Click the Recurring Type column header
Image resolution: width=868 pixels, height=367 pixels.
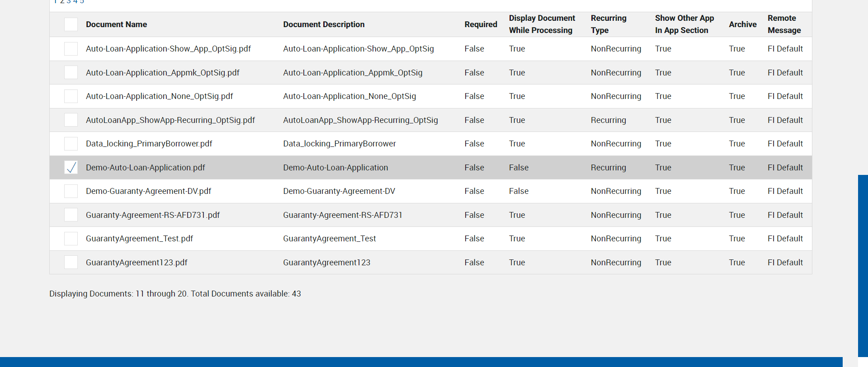click(608, 24)
